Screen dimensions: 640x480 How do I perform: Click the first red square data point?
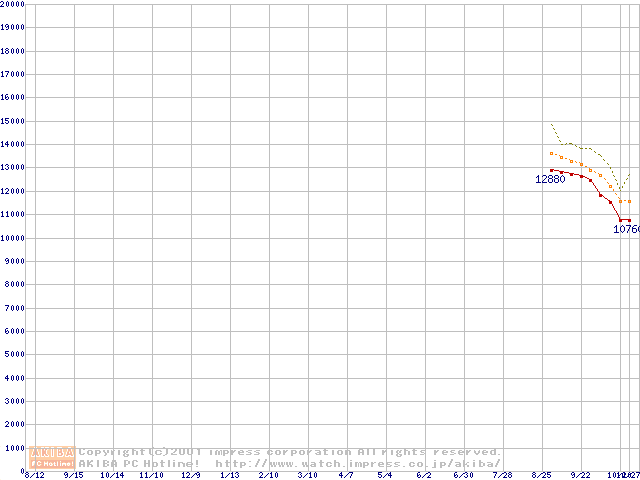click(552, 170)
